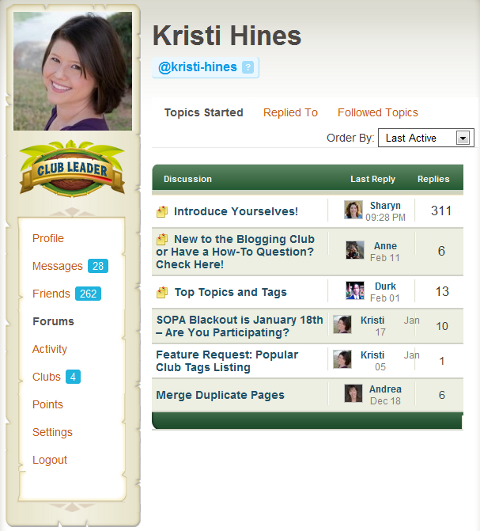Click the 28 messages count badge
This screenshot has width=480, height=531.
tap(98, 266)
